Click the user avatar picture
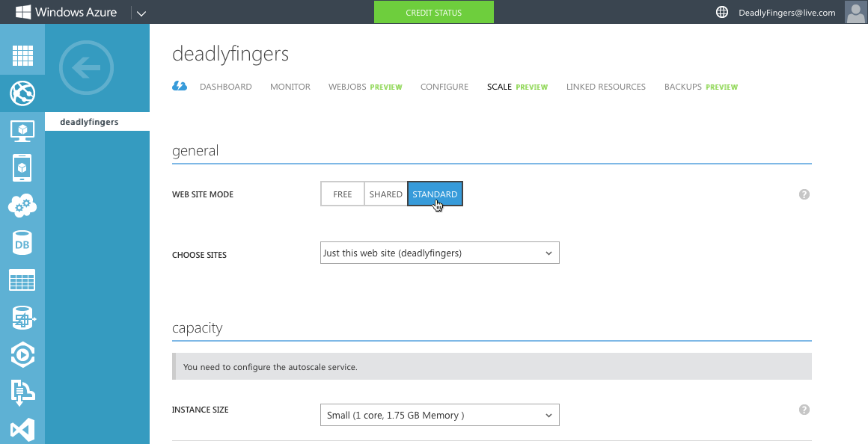 tap(856, 12)
